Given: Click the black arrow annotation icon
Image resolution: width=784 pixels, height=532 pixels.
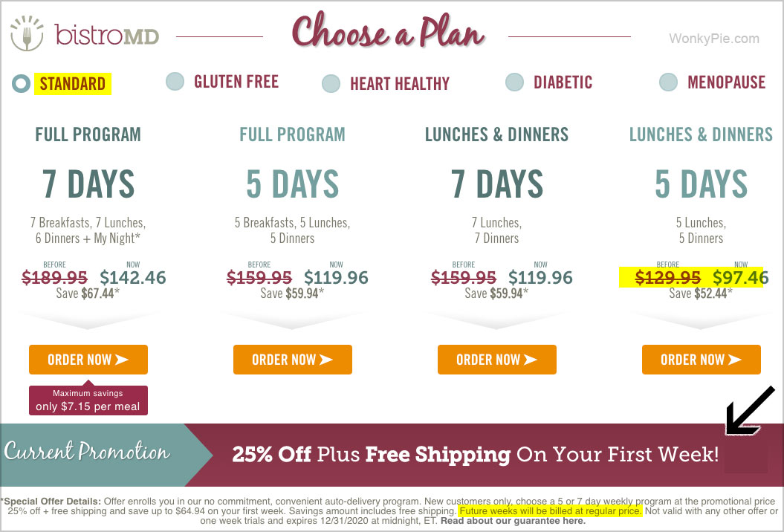Looking at the screenshot, I should pos(750,411).
